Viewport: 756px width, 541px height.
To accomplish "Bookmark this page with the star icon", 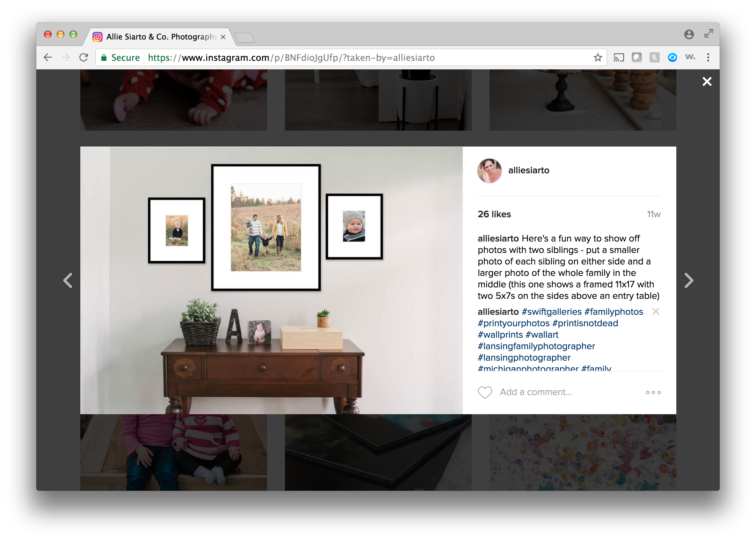I will click(597, 58).
